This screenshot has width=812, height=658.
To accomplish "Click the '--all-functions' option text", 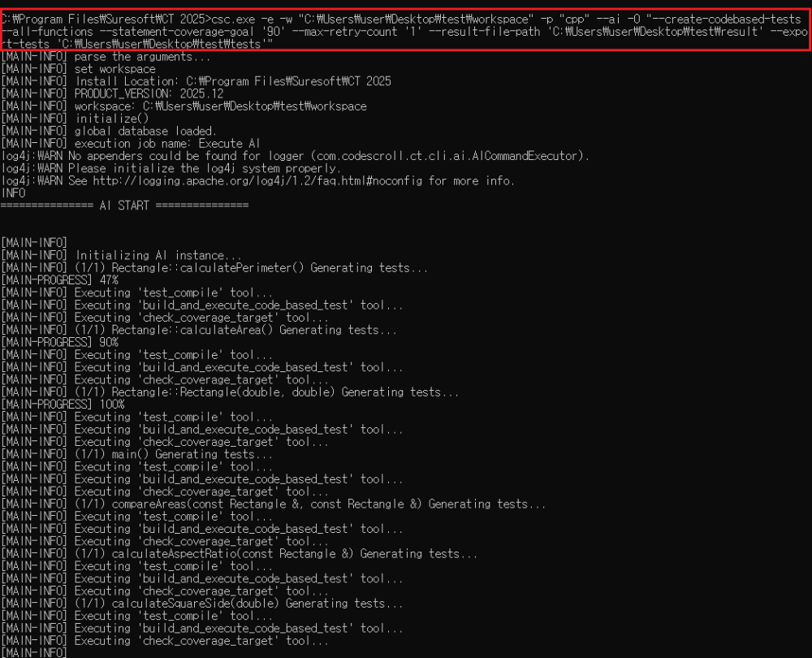I will pos(47,32).
